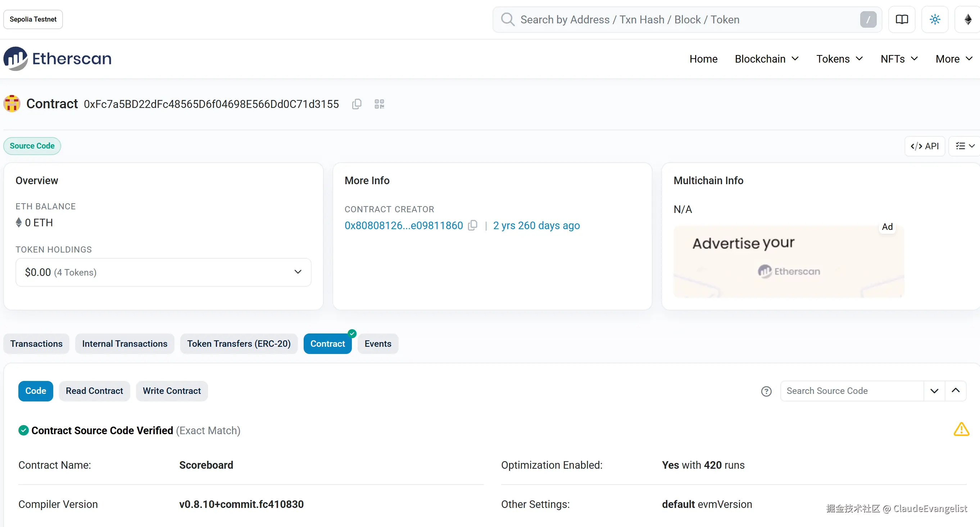Viewport: 980px width, 527px height.
Task: Open the list options dropdown beside API
Action: tap(965, 146)
